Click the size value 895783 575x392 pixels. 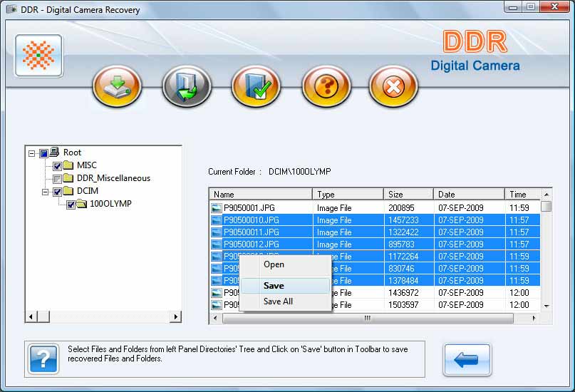[x=401, y=244]
